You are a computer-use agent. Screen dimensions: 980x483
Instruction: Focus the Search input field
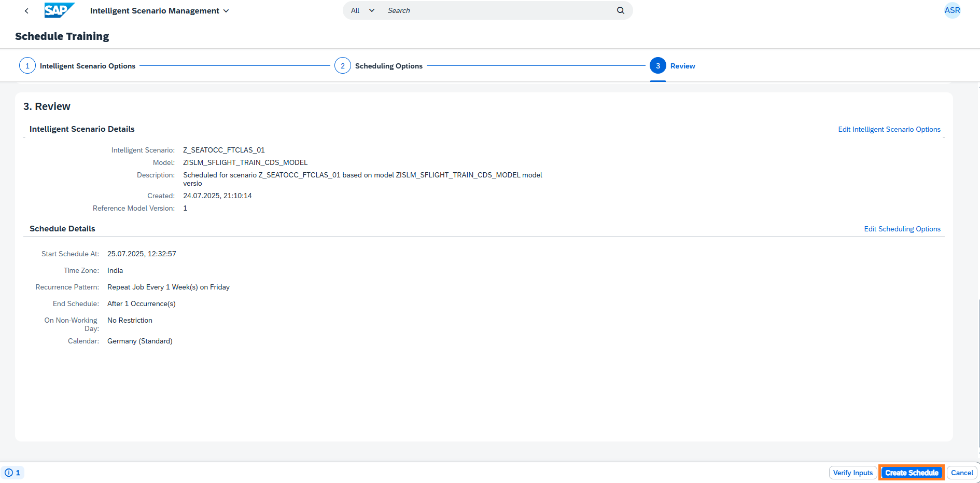[498, 10]
